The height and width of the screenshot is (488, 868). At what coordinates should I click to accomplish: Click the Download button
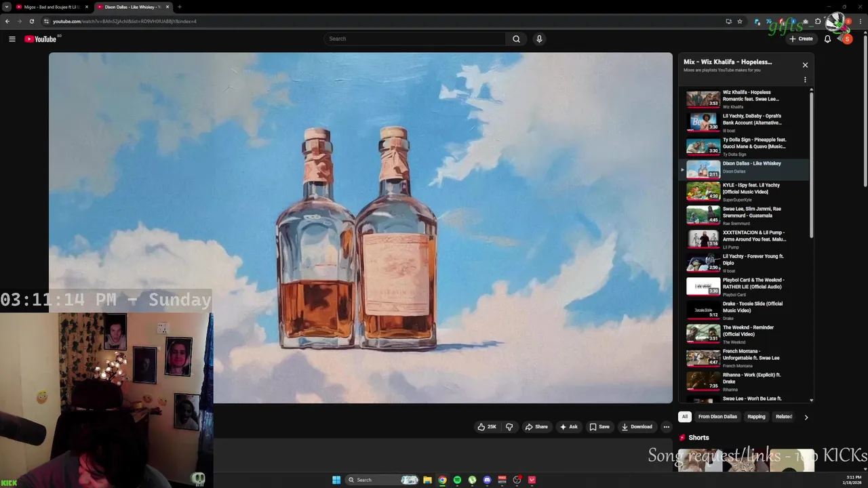637,427
